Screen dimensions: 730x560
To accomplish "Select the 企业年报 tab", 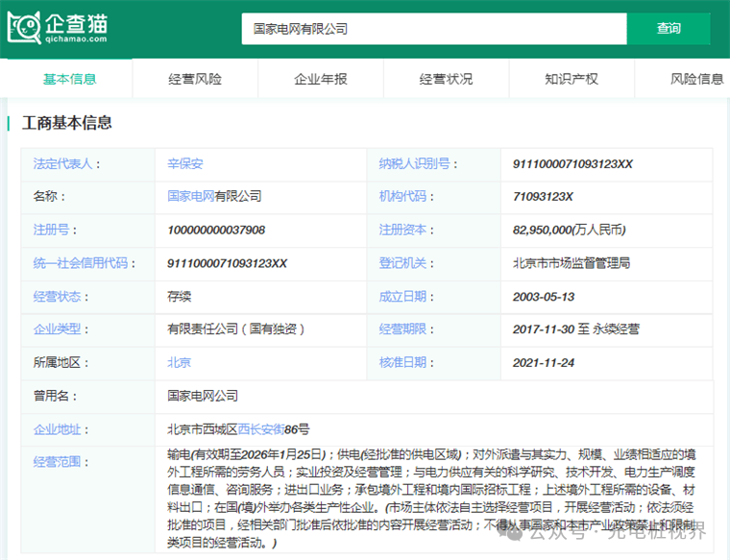I will [x=321, y=79].
